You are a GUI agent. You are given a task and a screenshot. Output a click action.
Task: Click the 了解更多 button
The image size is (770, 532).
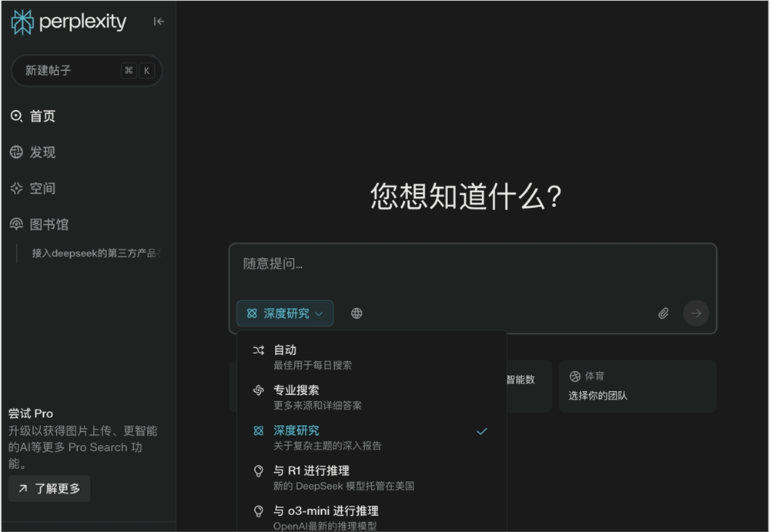point(49,488)
